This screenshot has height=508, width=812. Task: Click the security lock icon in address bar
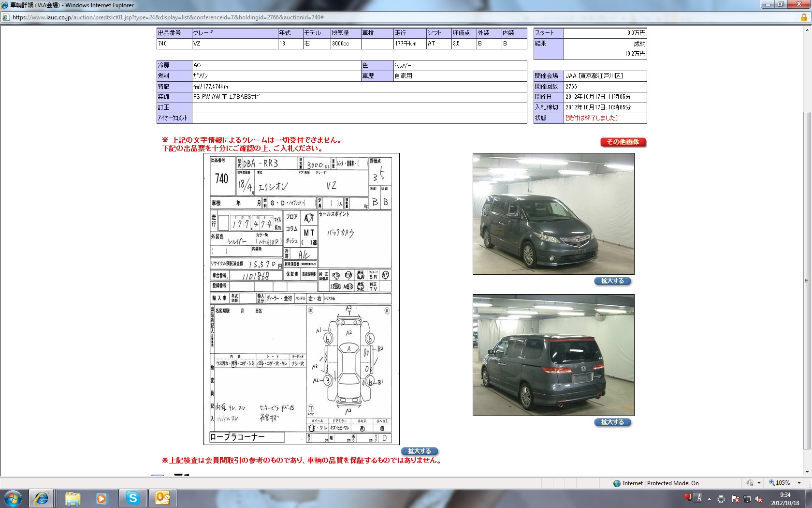click(x=804, y=17)
